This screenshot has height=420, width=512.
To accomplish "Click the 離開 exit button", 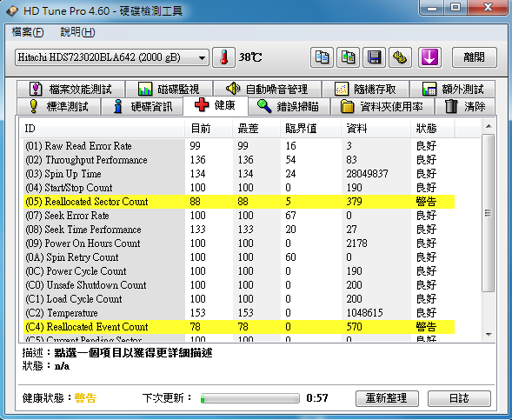I will tap(475, 57).
